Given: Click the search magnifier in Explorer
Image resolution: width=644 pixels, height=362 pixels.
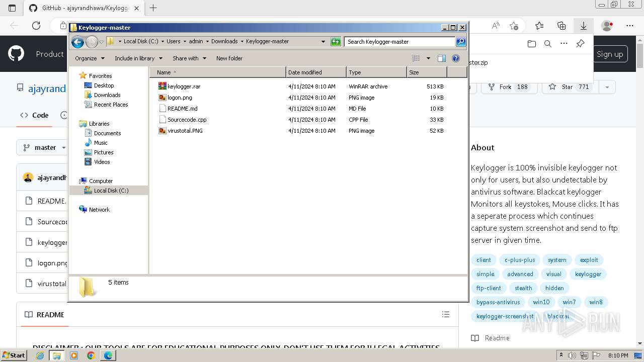Looking at the screenshot, I should 461,42.
